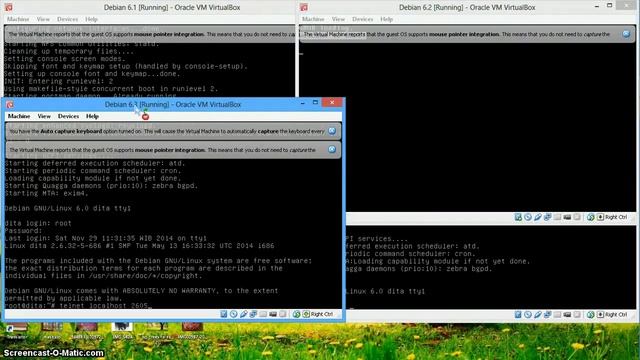
Task: Open Devices menu in Debian 6.2 window
Action: [362, 19]
